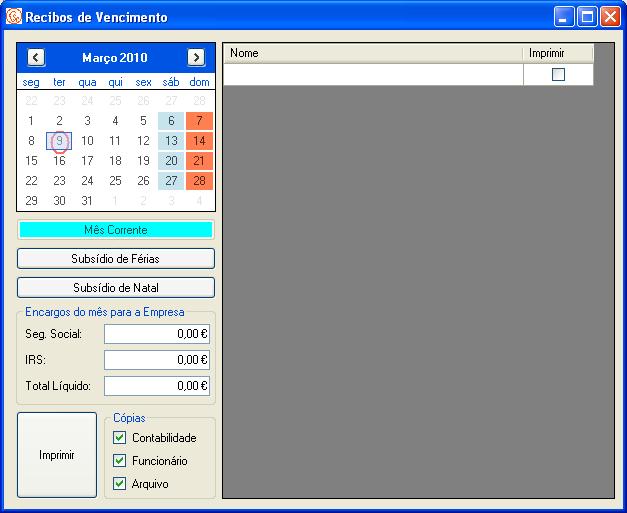This screenshot has width=627, height=513.
Task: Click the Março 2010 calendar title
Action: click(x=115, y=58)
